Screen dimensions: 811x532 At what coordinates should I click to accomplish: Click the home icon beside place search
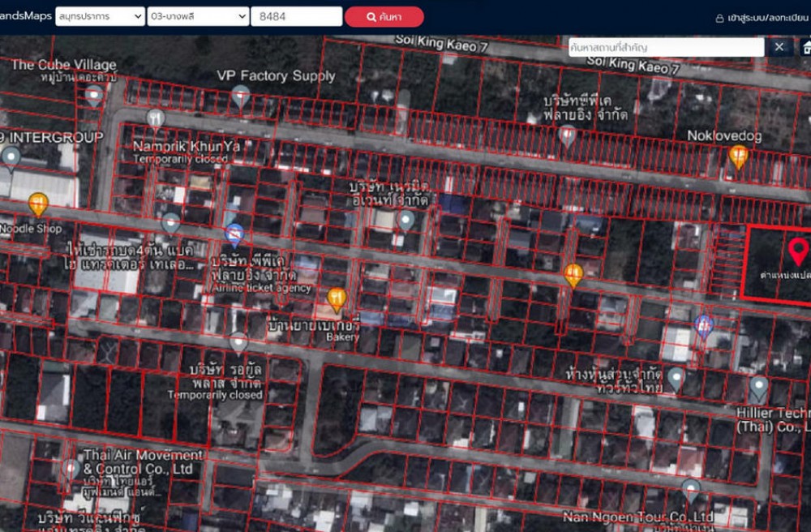(x=805, y=47)
